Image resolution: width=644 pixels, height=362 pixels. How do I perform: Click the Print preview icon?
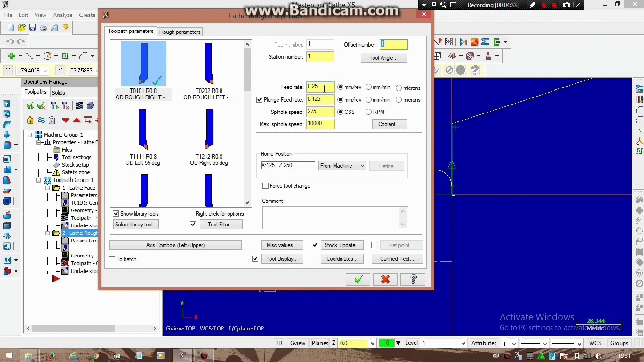54,28
